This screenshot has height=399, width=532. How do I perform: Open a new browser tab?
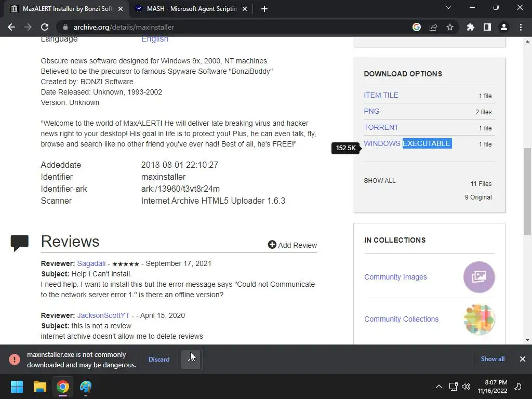[x=264, y=9]
